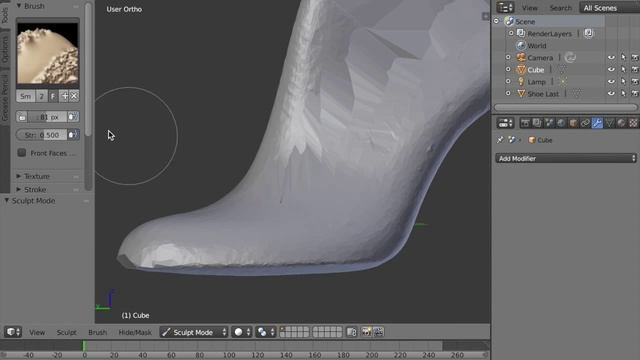Click the Lamp data icon beside Lamp
The width and height of the screenshot is (640, 360).
click(x=563, y=82)
